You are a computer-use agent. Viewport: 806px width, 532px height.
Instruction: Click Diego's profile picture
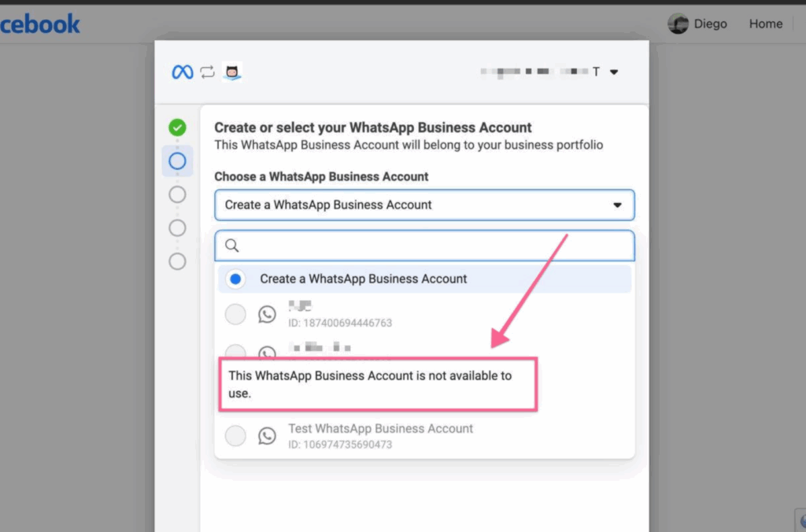(678, 24)
